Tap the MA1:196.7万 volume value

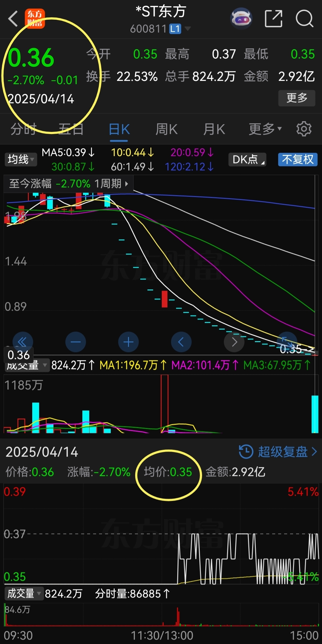(133, 365)
